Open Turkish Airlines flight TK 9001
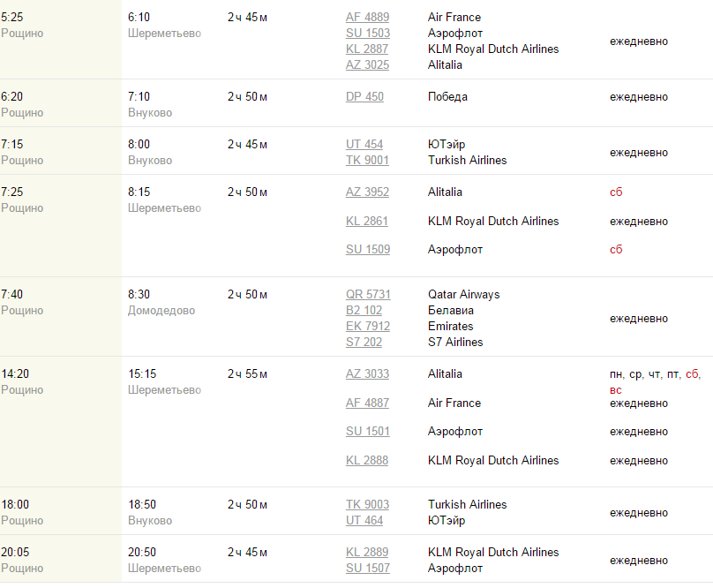This screenshot has height=588, width=713. tap(367, 161)
